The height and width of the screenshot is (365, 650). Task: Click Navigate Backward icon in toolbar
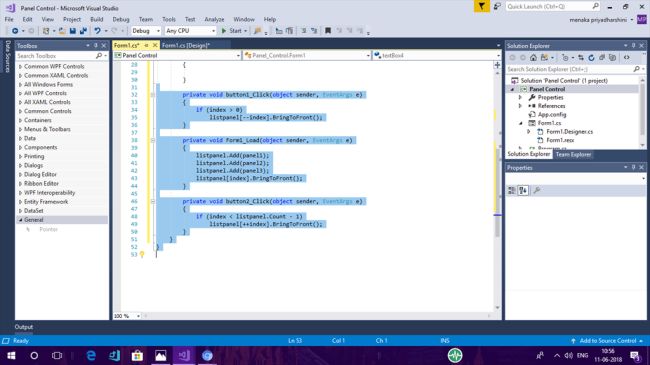(15, 31)
